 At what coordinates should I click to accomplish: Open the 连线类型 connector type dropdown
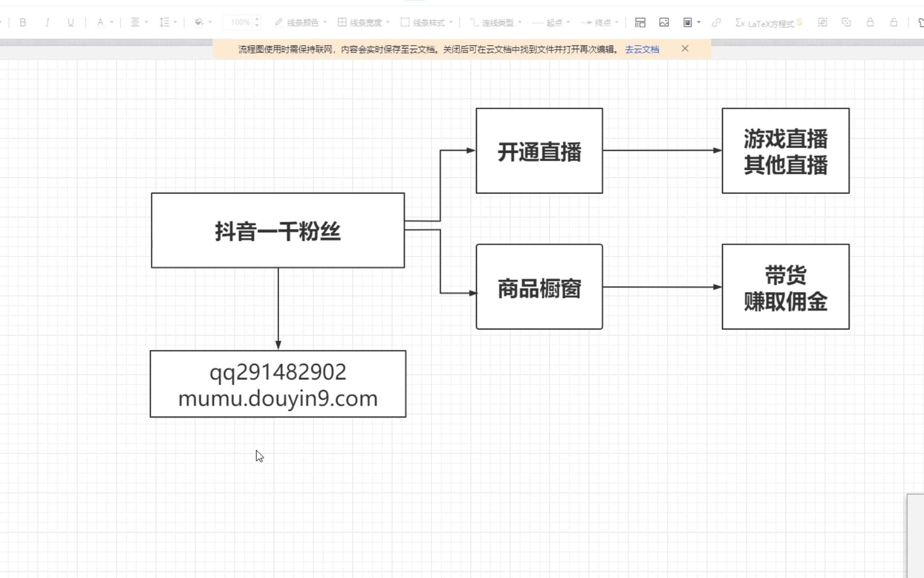click(496, 22)
